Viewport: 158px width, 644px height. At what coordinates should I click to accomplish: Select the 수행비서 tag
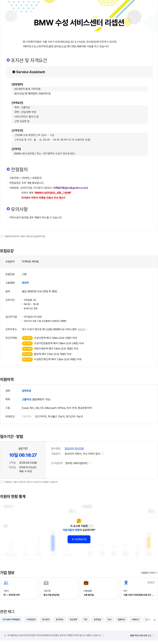[x=135, y=619]
